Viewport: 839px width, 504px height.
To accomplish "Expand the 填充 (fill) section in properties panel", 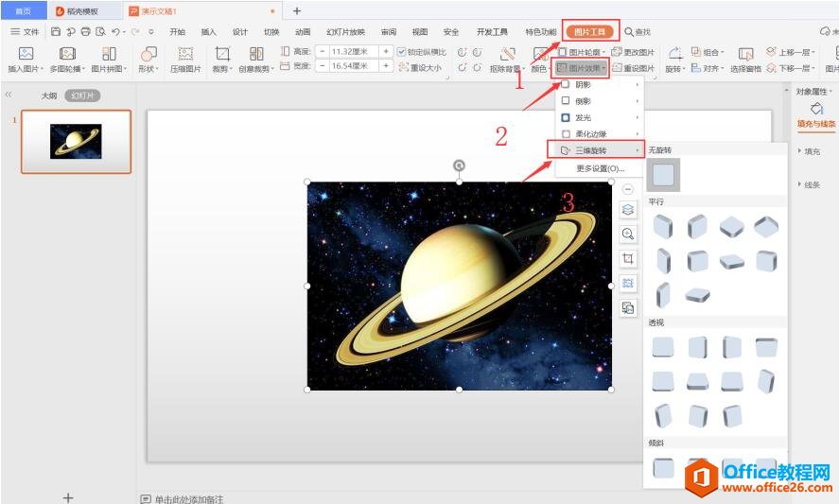I will [812, 151].
